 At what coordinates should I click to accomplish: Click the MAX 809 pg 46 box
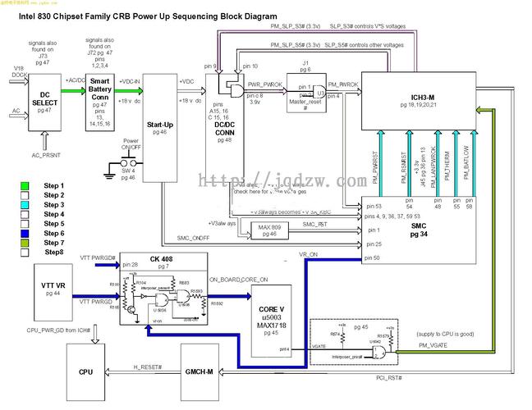(x=269, y=230)
